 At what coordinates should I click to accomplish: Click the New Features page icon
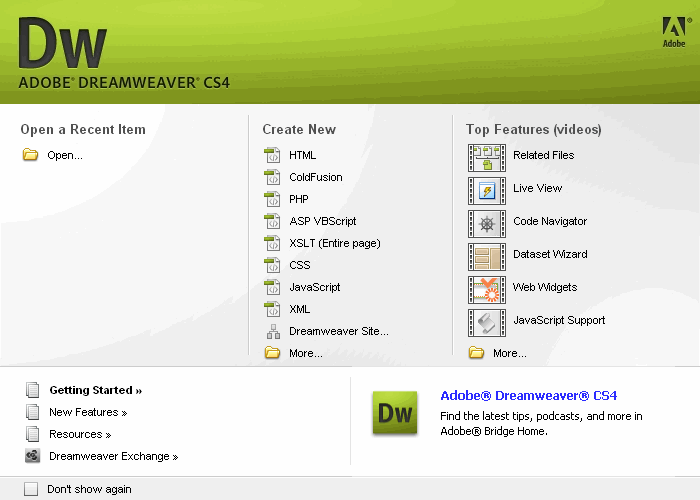pyautogui.click(x=33, y=412)
